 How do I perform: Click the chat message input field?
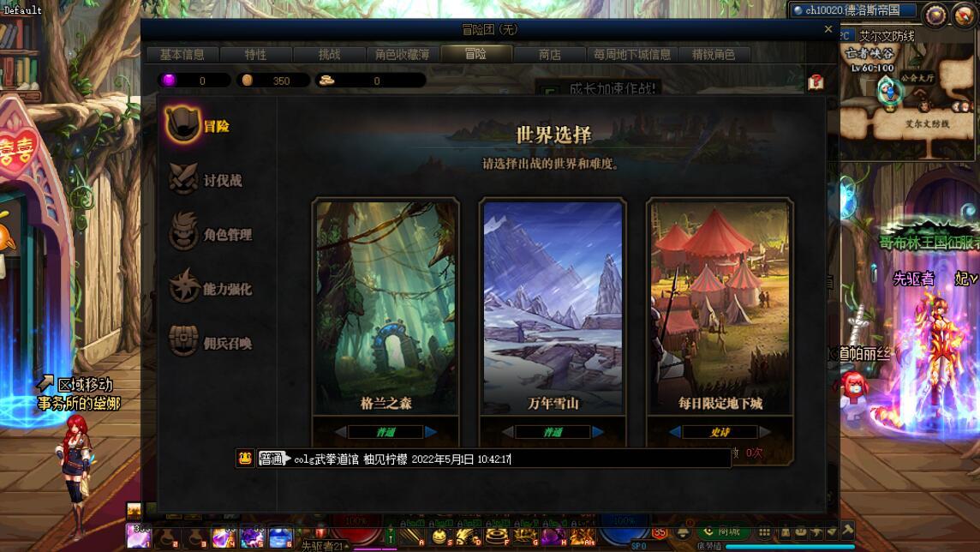coord(511,459)
